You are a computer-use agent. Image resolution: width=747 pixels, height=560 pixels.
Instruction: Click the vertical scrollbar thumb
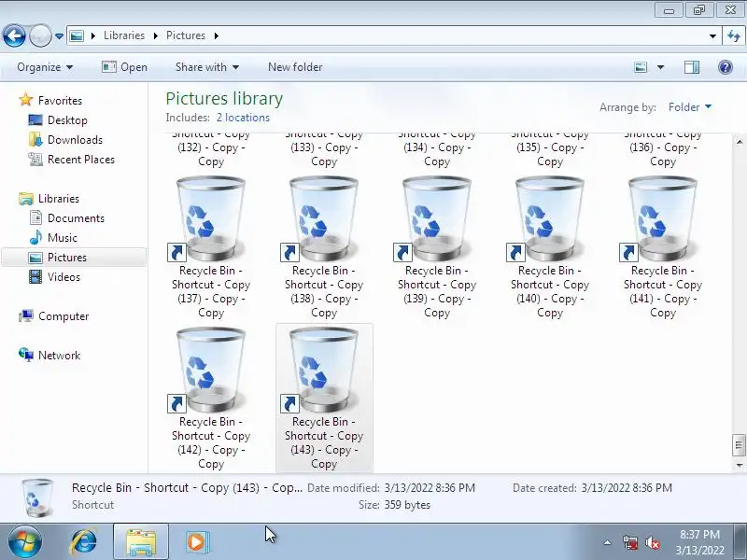(739, 445)
